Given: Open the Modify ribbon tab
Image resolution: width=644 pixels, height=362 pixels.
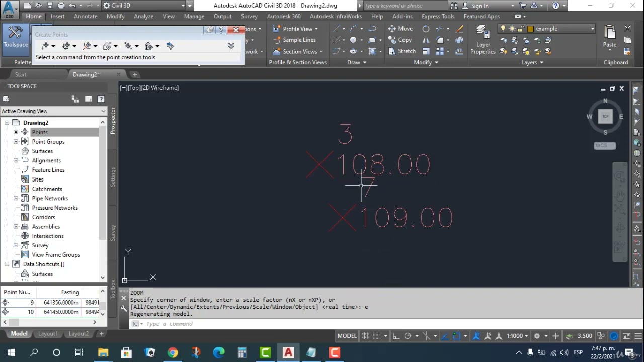Looking at the screenshot, I should click(115, 16).
